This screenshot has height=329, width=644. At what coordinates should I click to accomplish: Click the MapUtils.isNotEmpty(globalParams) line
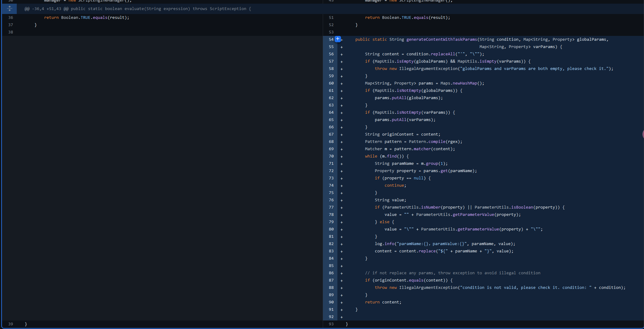coord(413,91)
